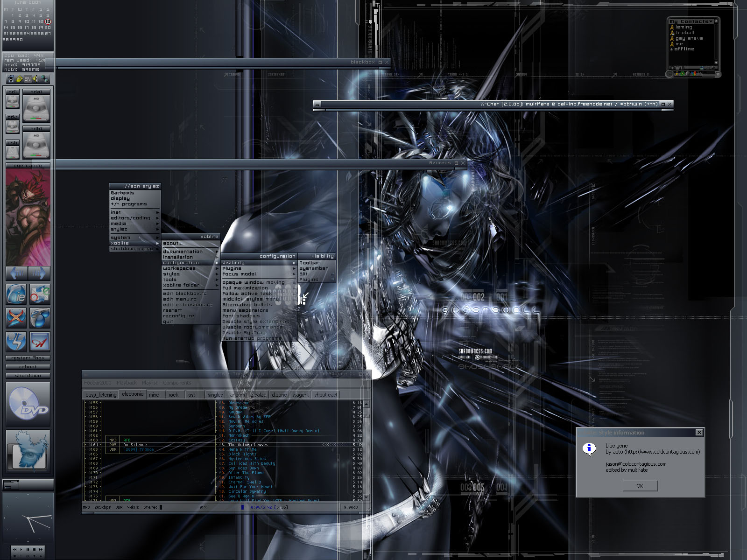Click the AIM protocol icon in contacts window

[x=677, y=73]
